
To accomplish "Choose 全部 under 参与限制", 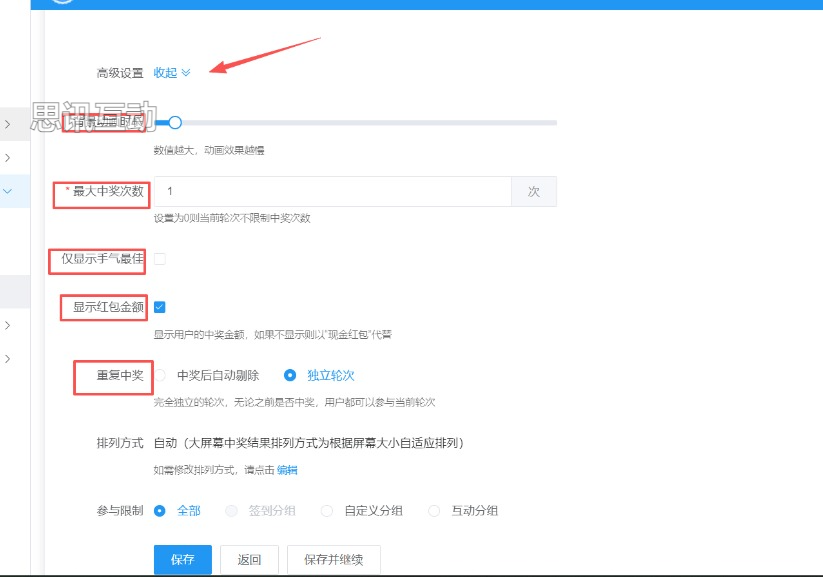I will (160, 511).
